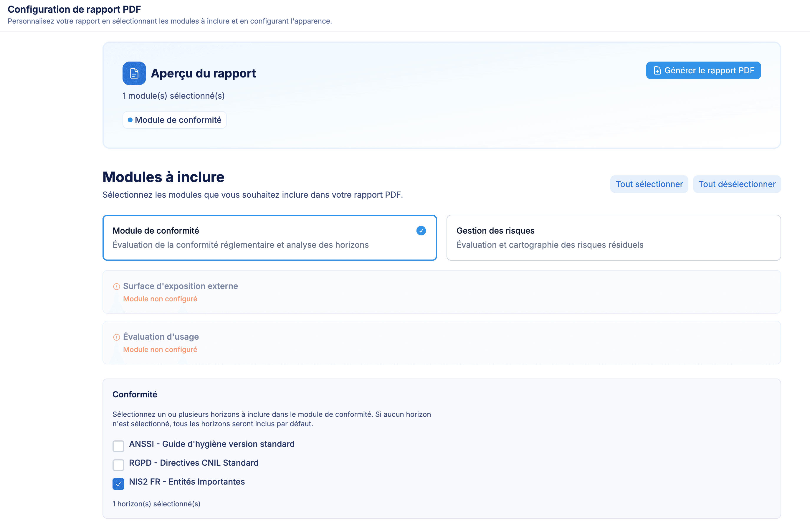Screen dimensions: 810x532
Task: Click Tout sélectionner
Action: coord(649,184)
